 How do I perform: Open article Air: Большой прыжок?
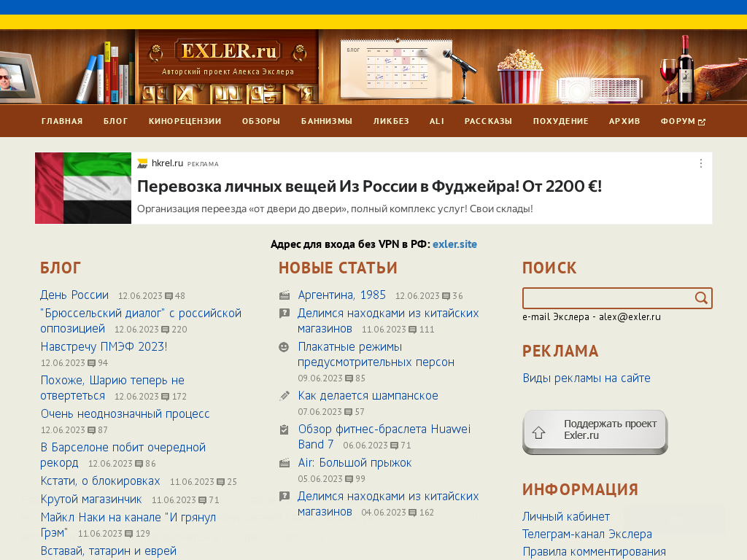[355, 463]
